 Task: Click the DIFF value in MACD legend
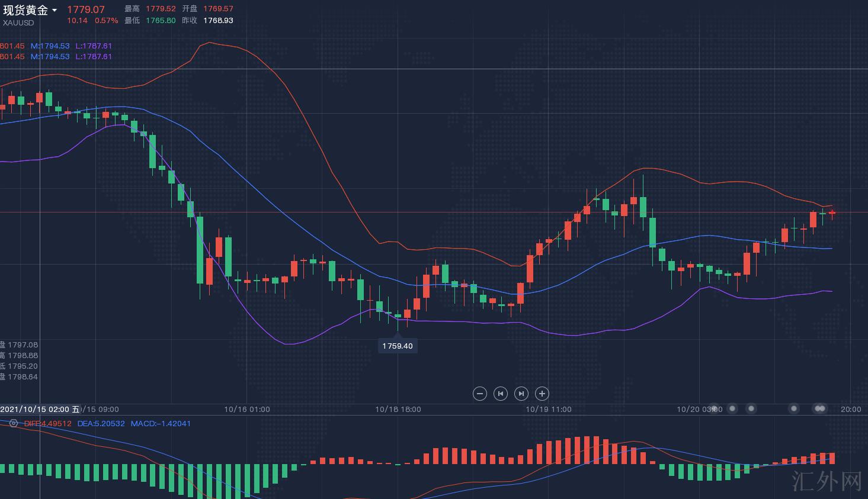click(x=47, y=424)
